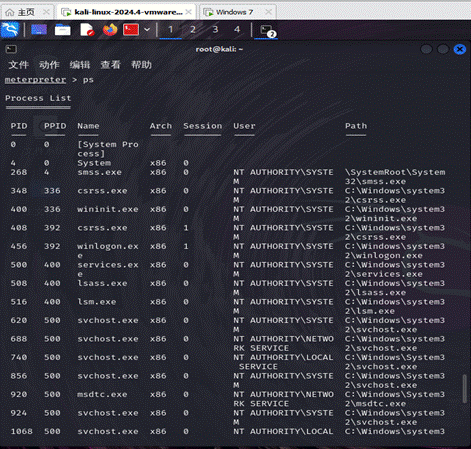Click the purple desktop icon in panel
The height and width of the screenshot is (449, 471).
tap(39, 30)
